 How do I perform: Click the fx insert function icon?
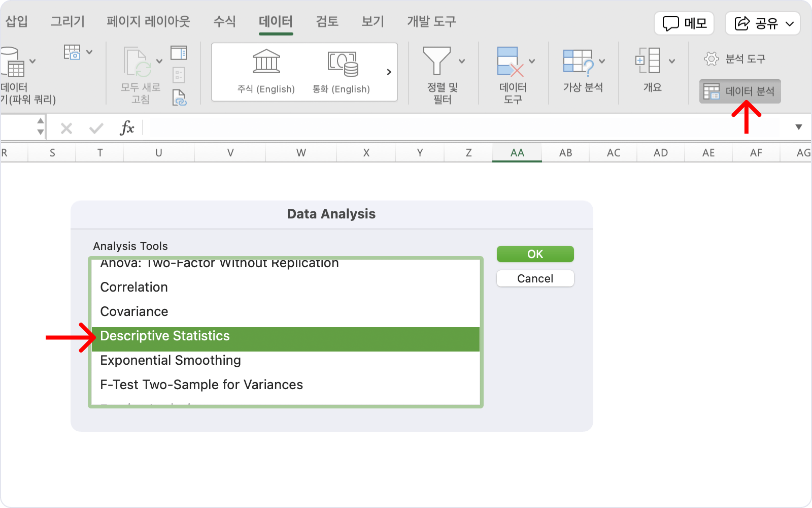[127, 128]
